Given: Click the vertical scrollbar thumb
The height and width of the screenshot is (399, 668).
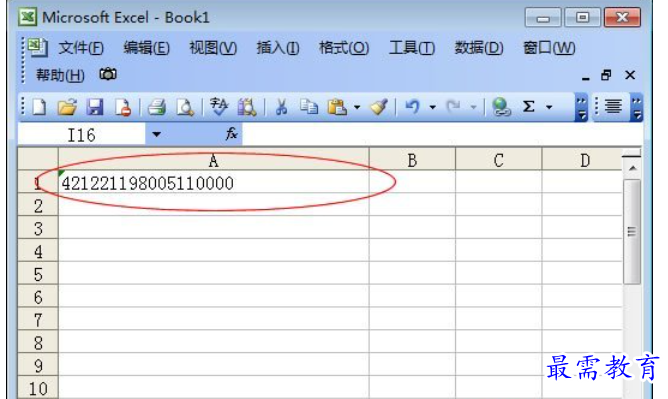Looking at the screenshot, I should 632,231.
